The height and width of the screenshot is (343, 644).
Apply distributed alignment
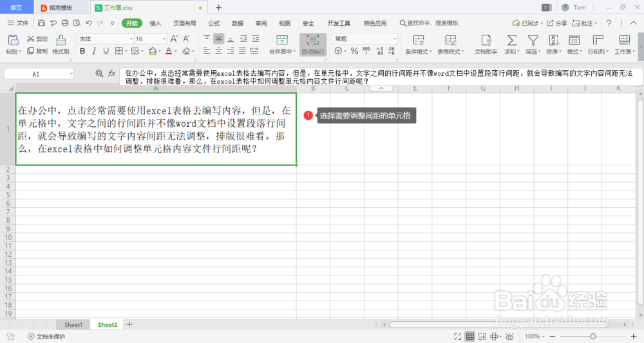click(x=254, y=51)
